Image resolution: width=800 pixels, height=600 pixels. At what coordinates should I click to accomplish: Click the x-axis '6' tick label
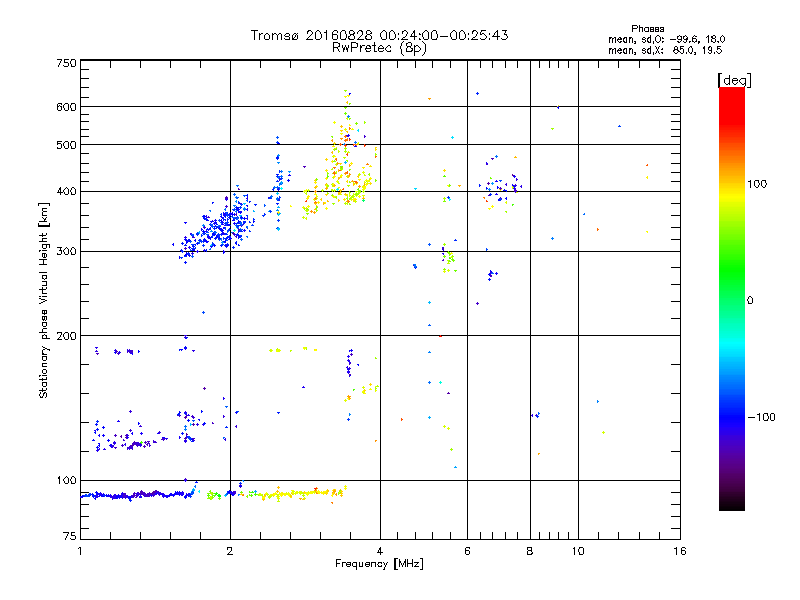467,551
